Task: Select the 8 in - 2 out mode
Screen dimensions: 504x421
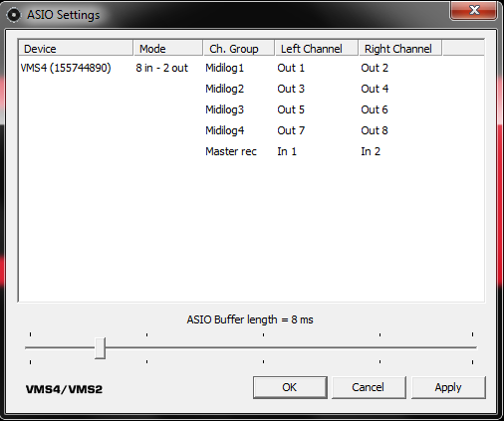Action: click(x=162, y=68)
